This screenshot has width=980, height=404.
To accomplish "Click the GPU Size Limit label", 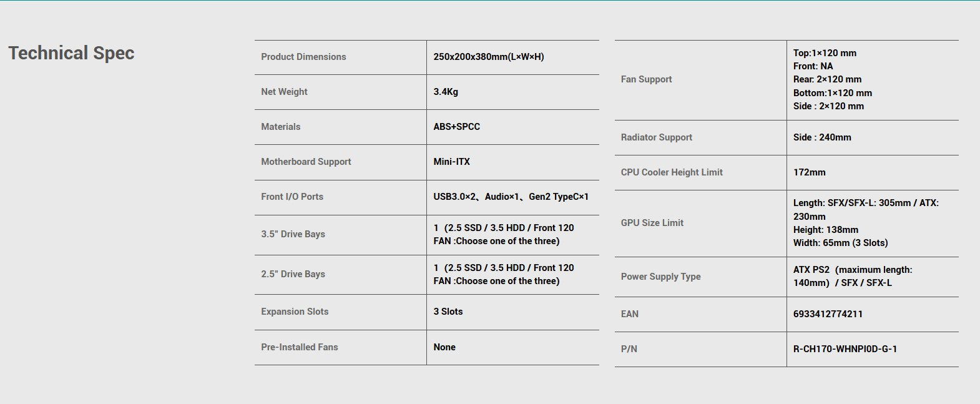I will click(652, 223).
